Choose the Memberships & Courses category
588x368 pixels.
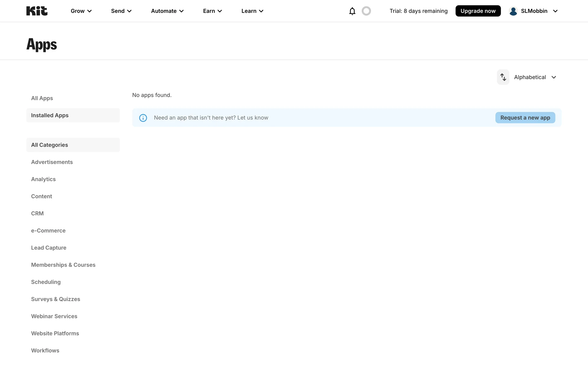(x=63, y=265)
